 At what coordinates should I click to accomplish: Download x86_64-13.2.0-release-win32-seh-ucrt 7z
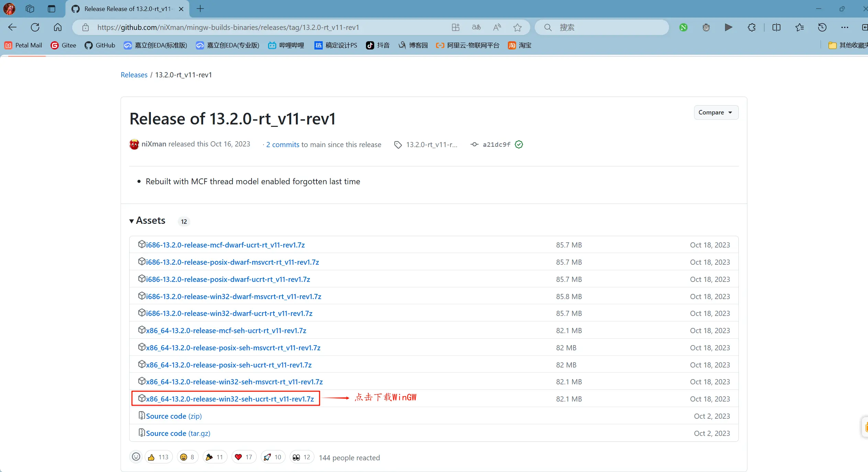(x=230, y=399)
